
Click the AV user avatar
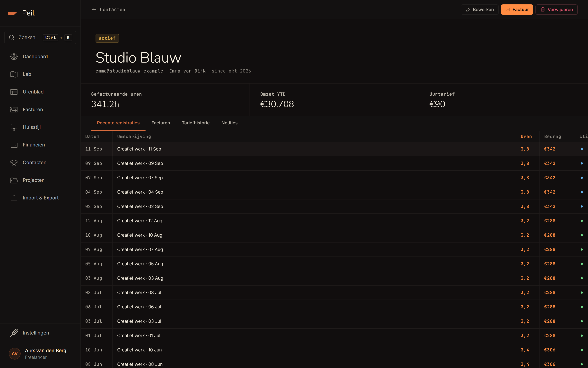15,353
